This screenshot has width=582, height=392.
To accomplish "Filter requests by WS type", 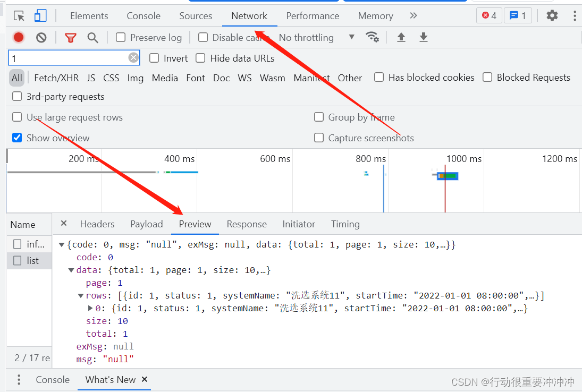I will point(244,78).
